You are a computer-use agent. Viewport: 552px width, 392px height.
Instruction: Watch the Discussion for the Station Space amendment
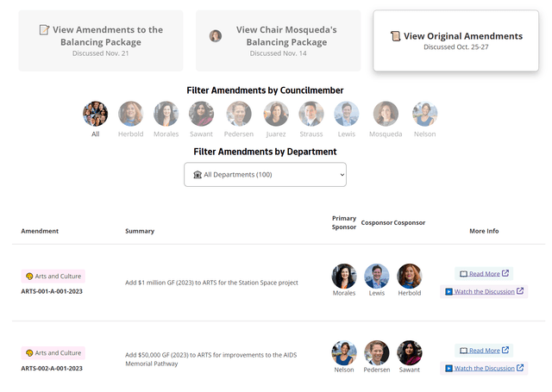pos(484,291)
